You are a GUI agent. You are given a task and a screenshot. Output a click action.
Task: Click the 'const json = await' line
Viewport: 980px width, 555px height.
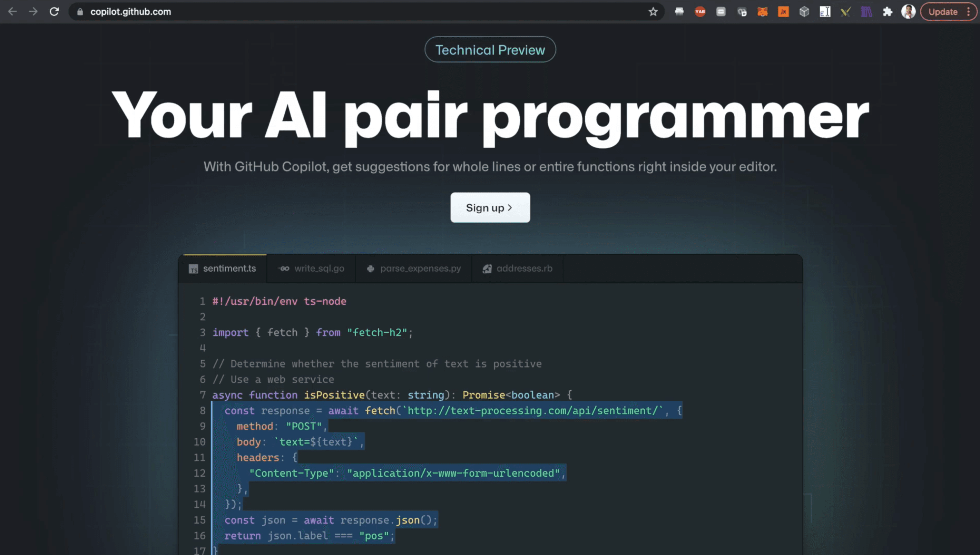[331, 520]
